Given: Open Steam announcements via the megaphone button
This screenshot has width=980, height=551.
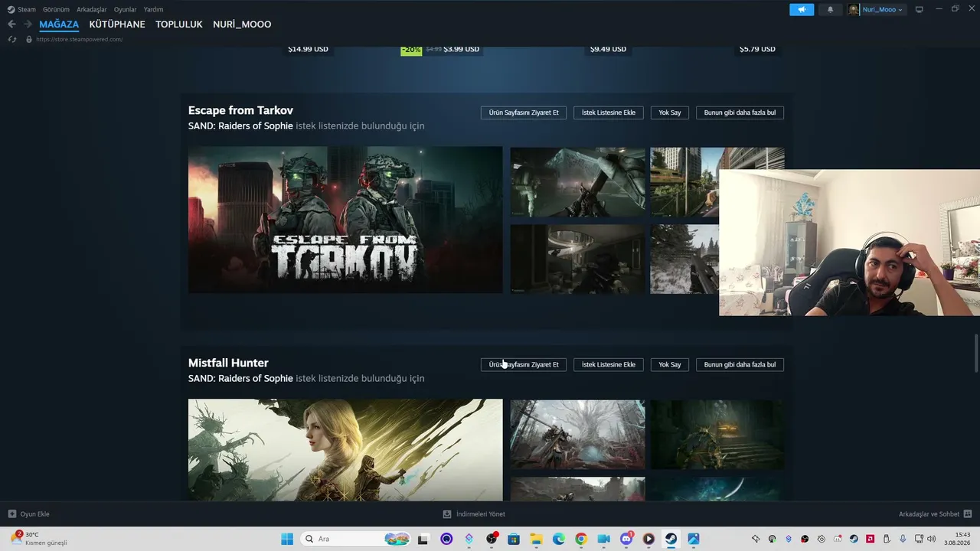Looking at the screenshot, I should [802, 9].
